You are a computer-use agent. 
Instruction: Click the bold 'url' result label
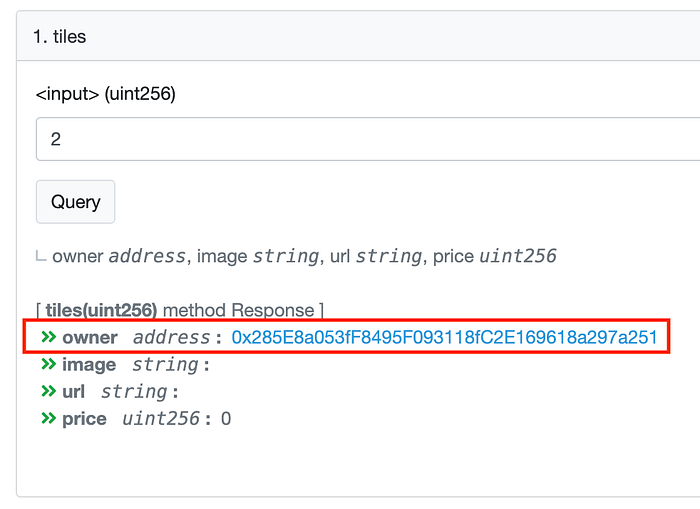point(73,392)
